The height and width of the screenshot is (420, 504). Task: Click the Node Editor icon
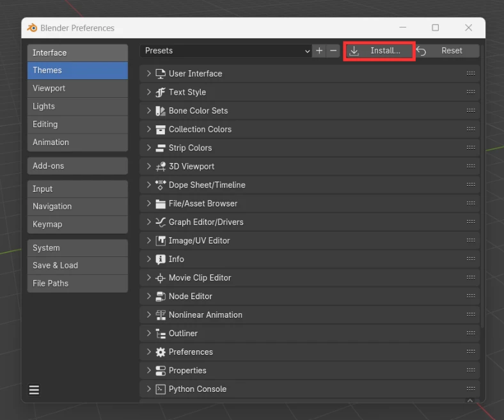tap(161, 296)
